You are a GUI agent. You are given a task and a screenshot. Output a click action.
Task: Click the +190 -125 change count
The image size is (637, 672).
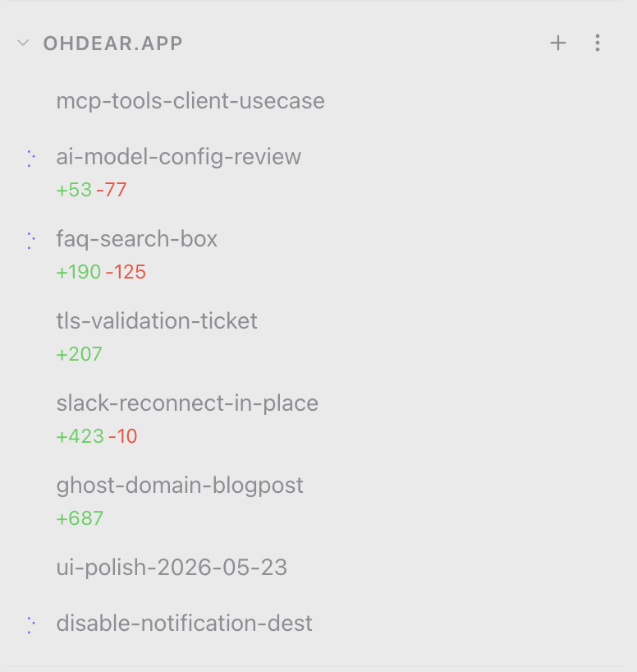pos(101,272)
